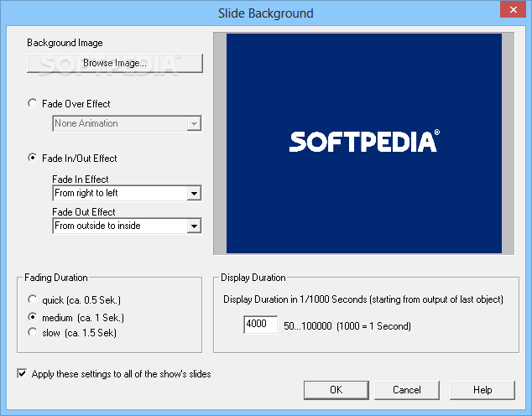Select the Fade Over Effect radio button
532x416 pixels.
point(32,103)
